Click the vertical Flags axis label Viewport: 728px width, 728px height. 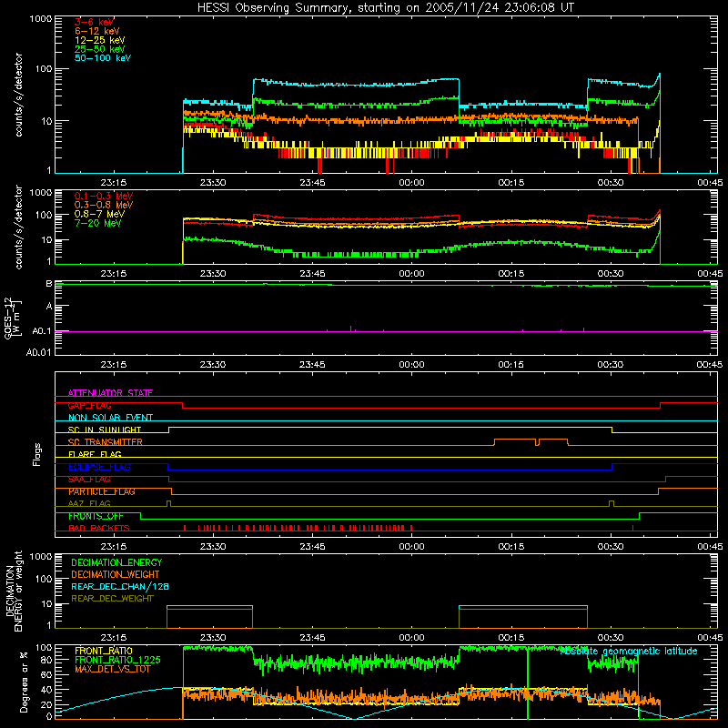click(37, 454)
